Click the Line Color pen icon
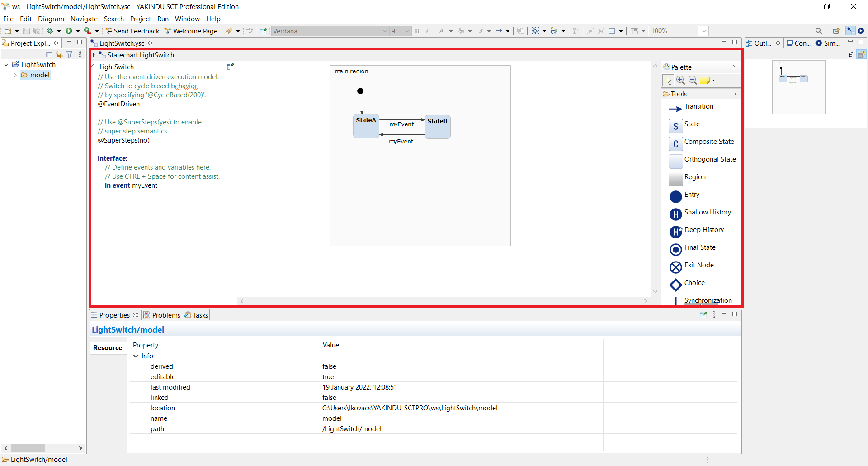 point(480,31)
